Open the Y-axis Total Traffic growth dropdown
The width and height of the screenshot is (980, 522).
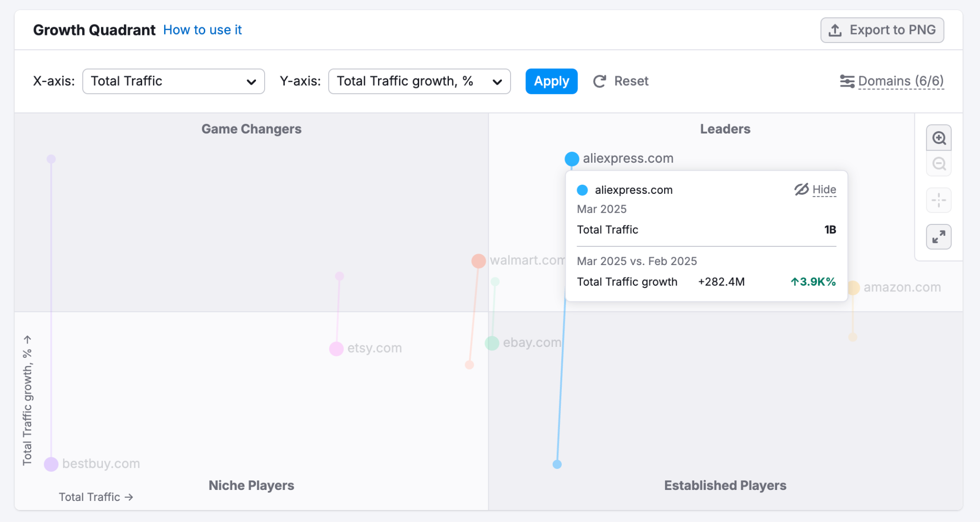pyautogui.click(x=419, y=81)
